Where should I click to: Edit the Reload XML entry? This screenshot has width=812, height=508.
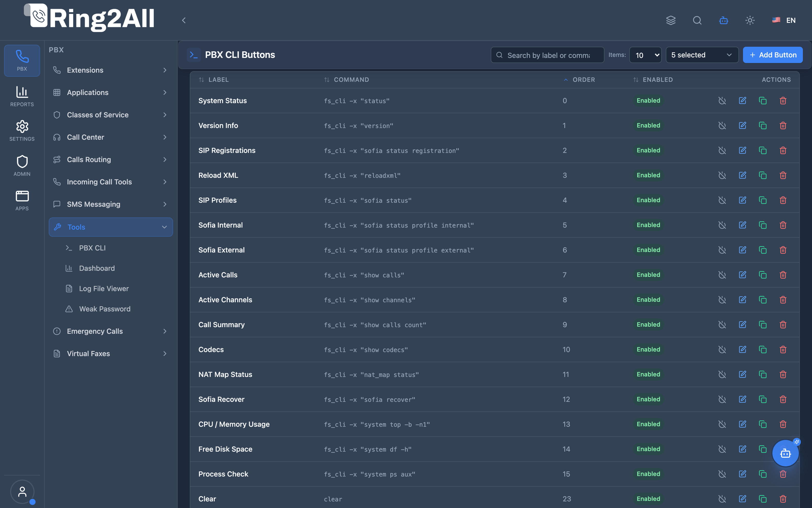click(x=742, y=175)
